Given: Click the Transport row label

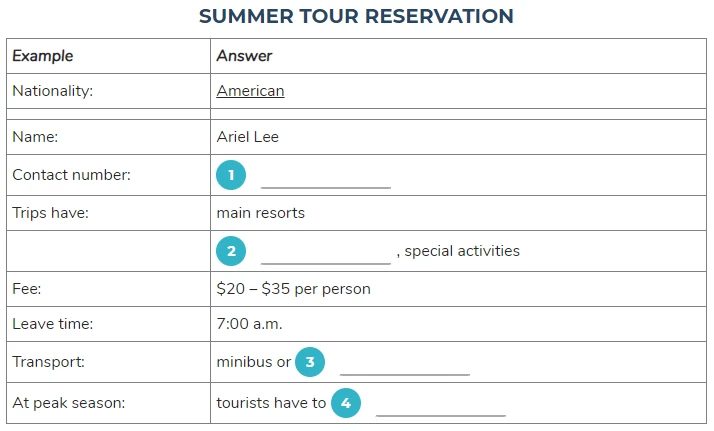Looking at the screenshot, I should (x=49, y=362).
